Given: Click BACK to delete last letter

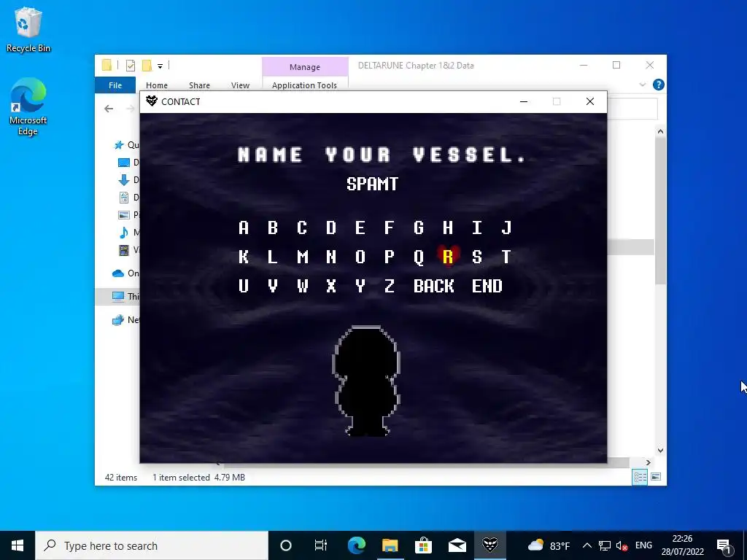Looking at the screenshot, I should point(433,286).
